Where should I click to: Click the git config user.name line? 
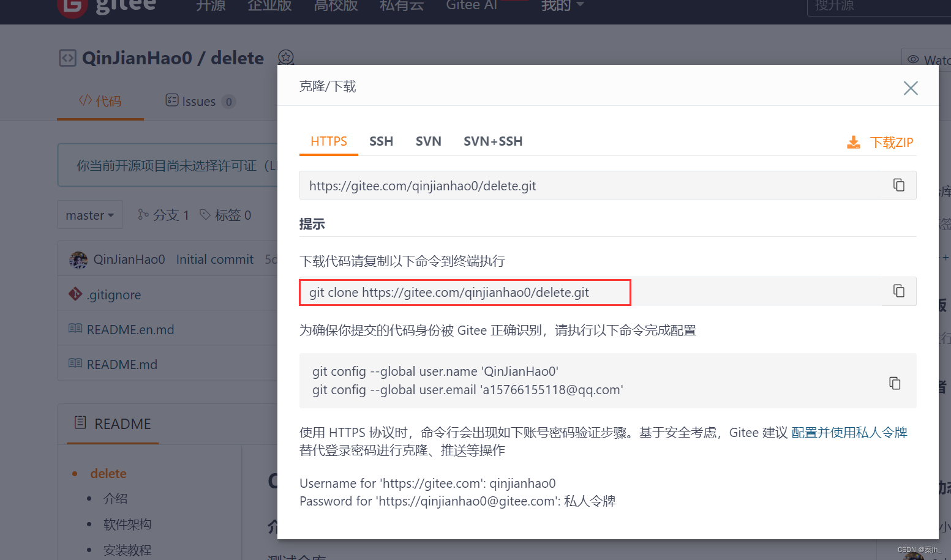coord(435,371)
